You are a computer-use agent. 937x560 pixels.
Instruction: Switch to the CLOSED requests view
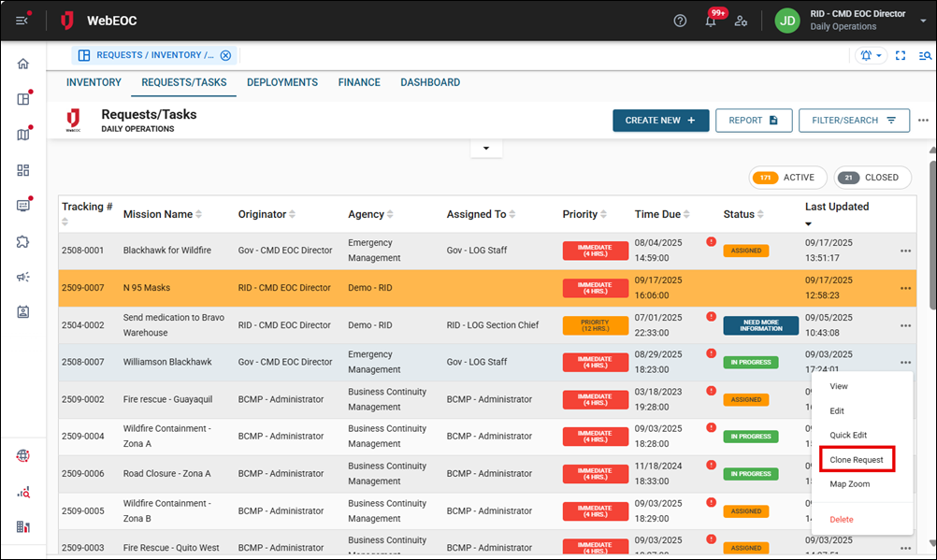[872, 177]
